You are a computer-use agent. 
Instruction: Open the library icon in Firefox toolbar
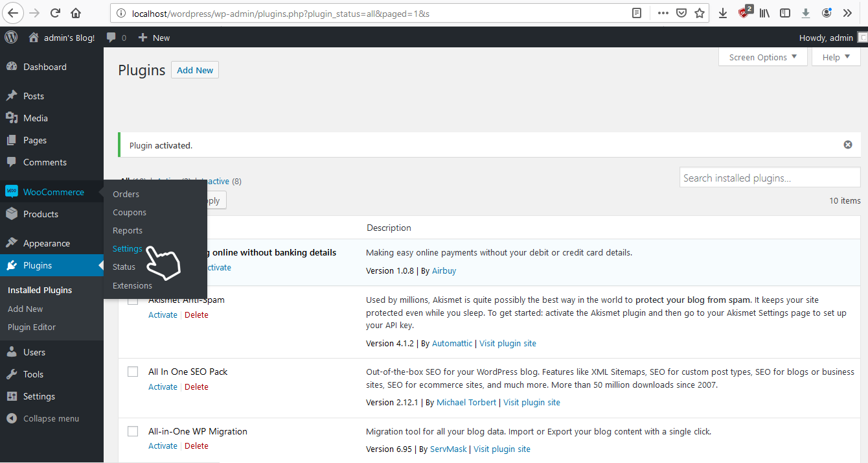(x=764, y=13)
